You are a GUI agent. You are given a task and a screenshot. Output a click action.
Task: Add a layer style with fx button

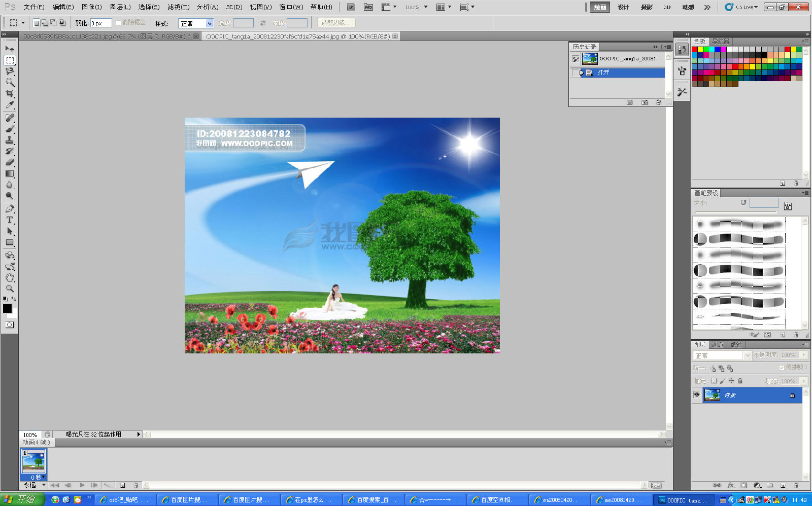[730, 485]
